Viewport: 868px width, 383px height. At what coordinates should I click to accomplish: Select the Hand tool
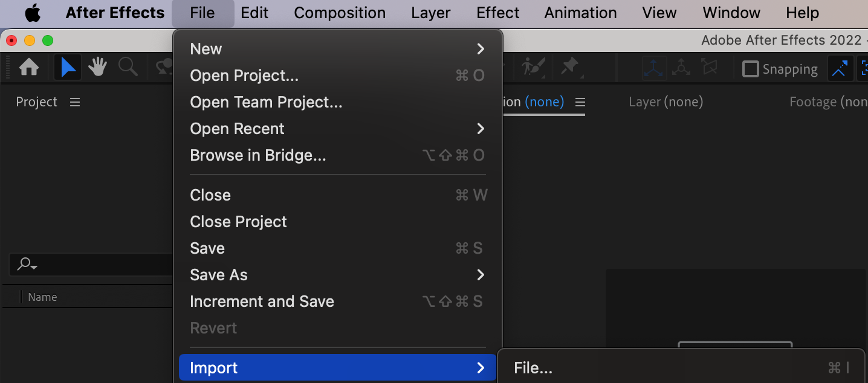pyautogui.click(x=97, y=68)
